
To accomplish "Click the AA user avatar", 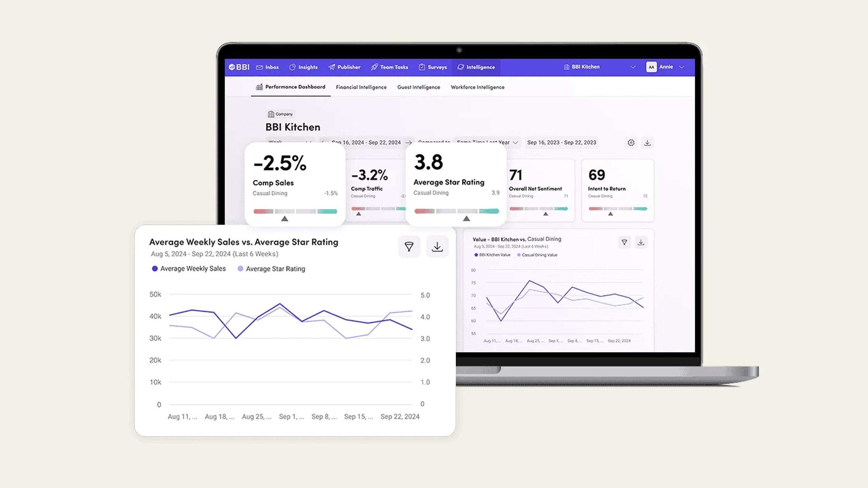I will 651,67.
